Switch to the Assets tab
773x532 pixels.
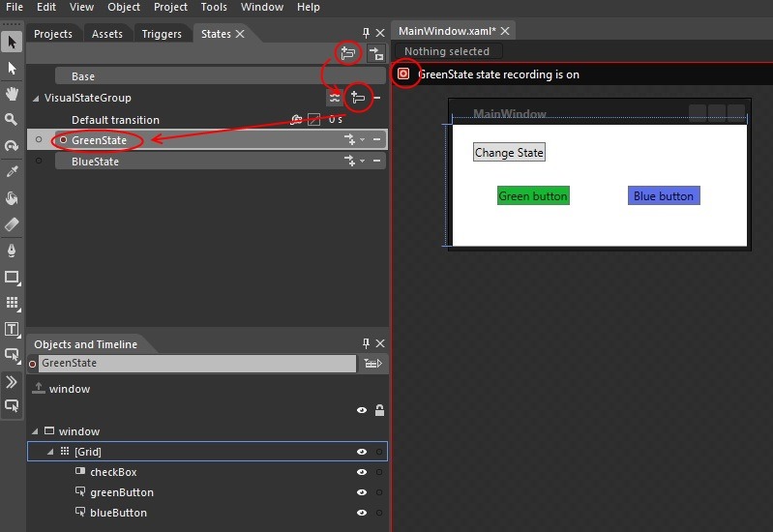106,34
